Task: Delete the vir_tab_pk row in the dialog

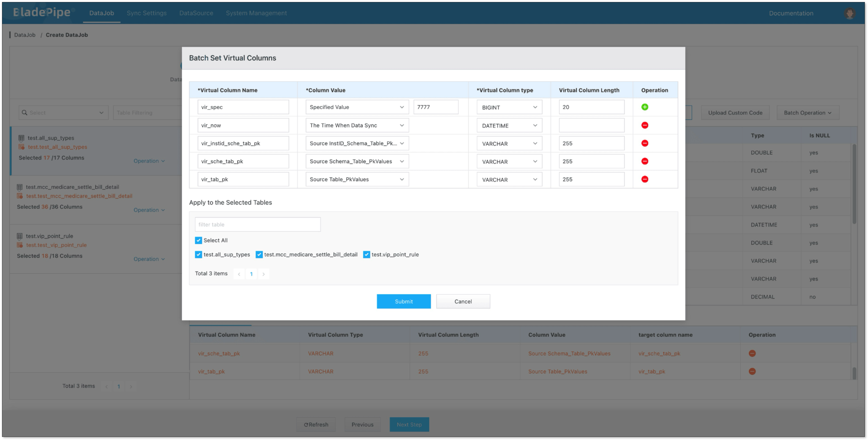Action: (645, 179)
